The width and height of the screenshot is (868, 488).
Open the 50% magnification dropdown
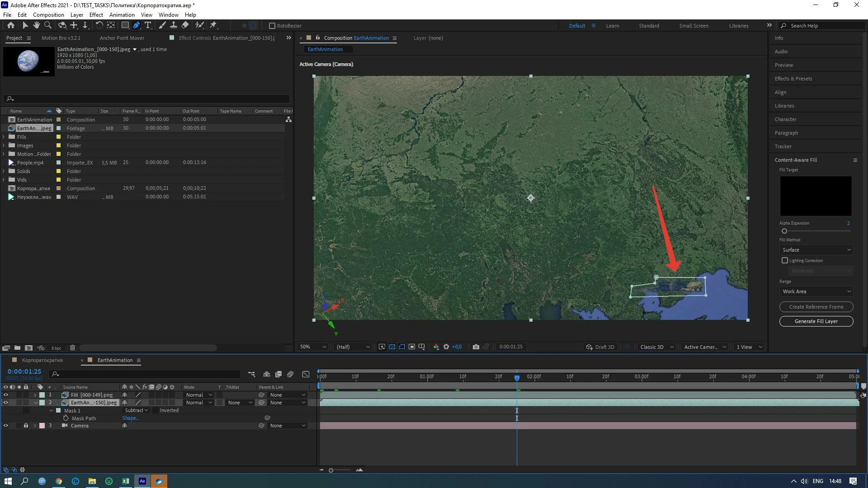click(x=312, y=347)
